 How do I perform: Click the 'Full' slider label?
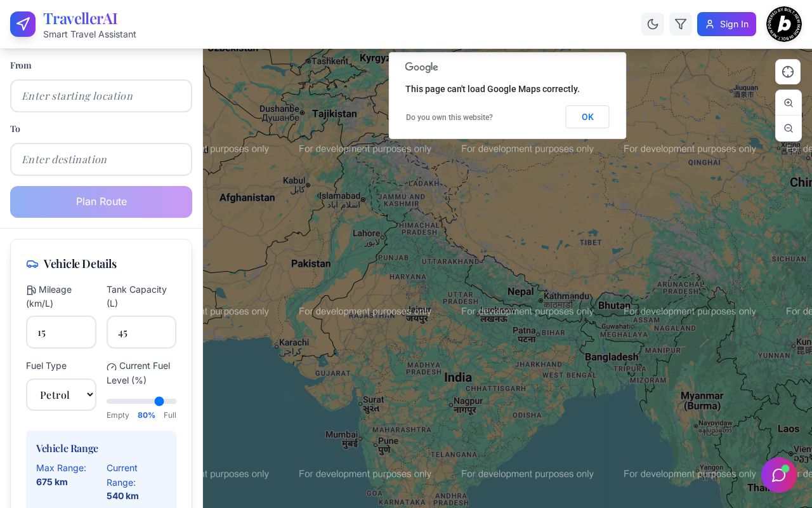pyautogui.click(x=170, y=415)
